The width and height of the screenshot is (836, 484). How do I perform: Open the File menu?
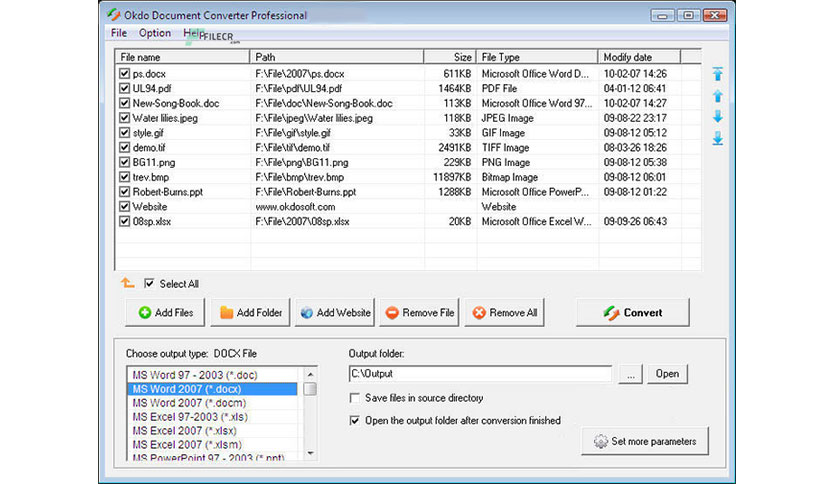[118, 33]
